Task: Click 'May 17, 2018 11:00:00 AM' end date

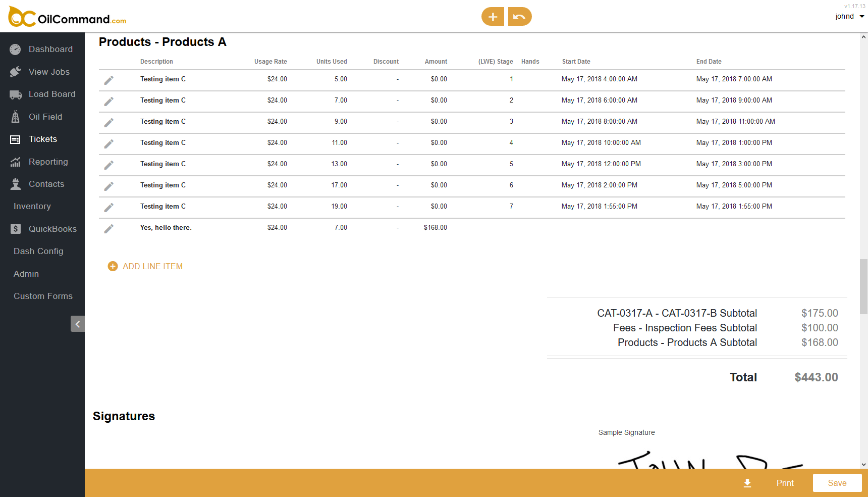Action: pyautogui.click(x=736, y=122)
